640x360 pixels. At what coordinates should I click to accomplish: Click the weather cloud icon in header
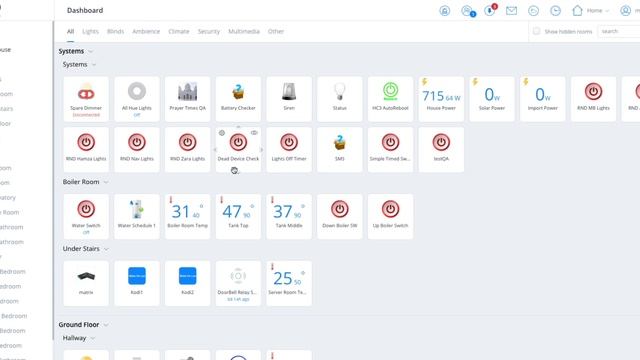(533, 11)
